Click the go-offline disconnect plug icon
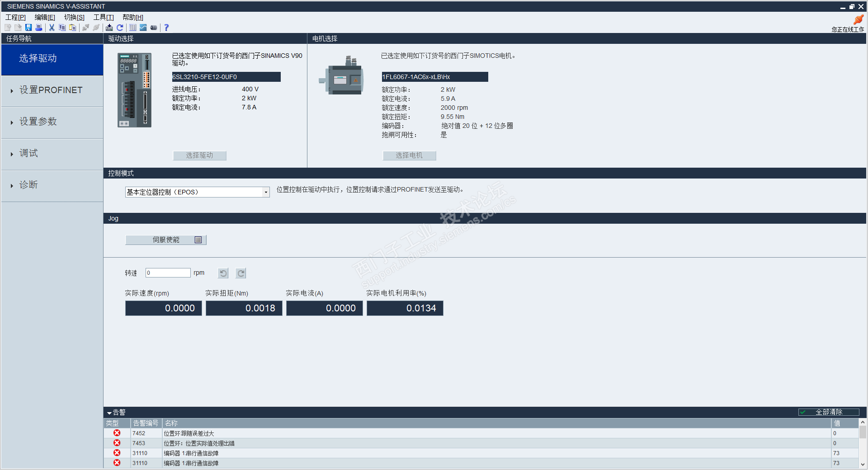 click(x=96, y=28)
